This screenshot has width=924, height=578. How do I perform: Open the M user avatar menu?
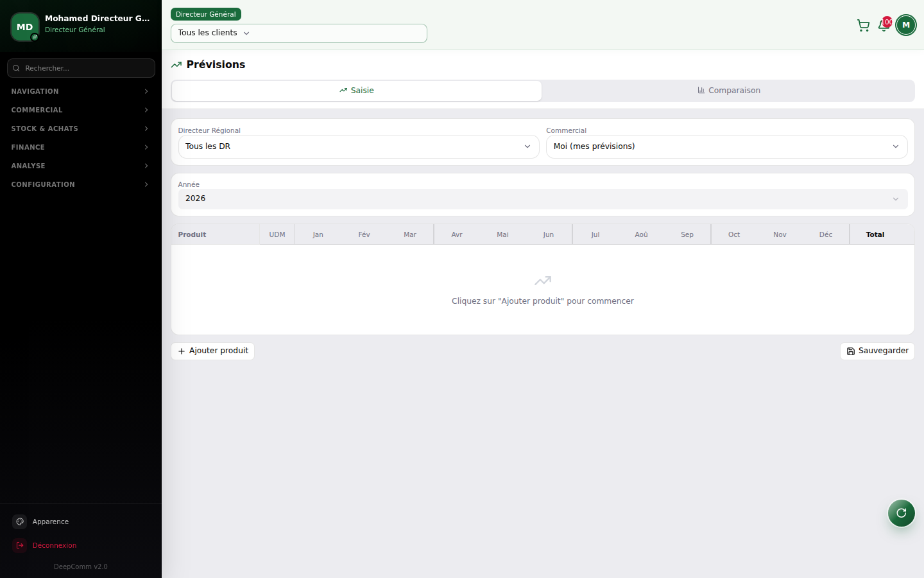tap(906, 25)
